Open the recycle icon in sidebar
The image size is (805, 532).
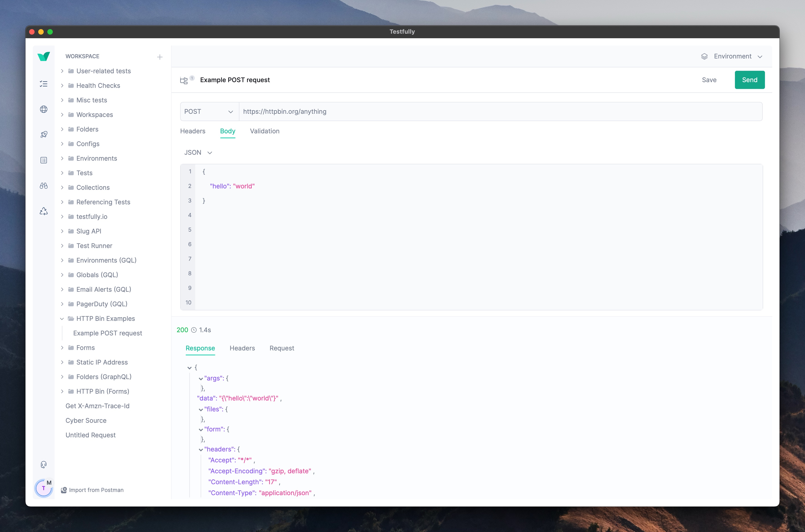pos(44,211)
